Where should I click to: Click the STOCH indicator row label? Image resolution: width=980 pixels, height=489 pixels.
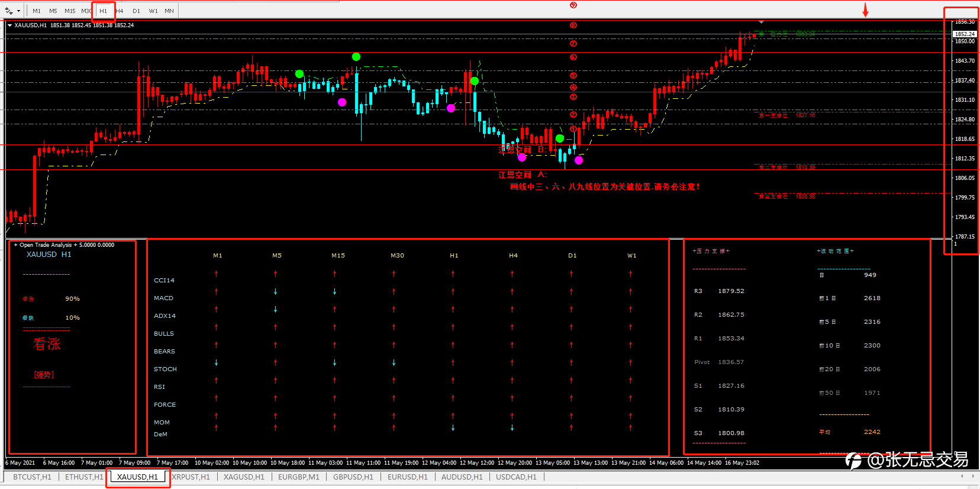pyautogui.click(x=165, y=369)
